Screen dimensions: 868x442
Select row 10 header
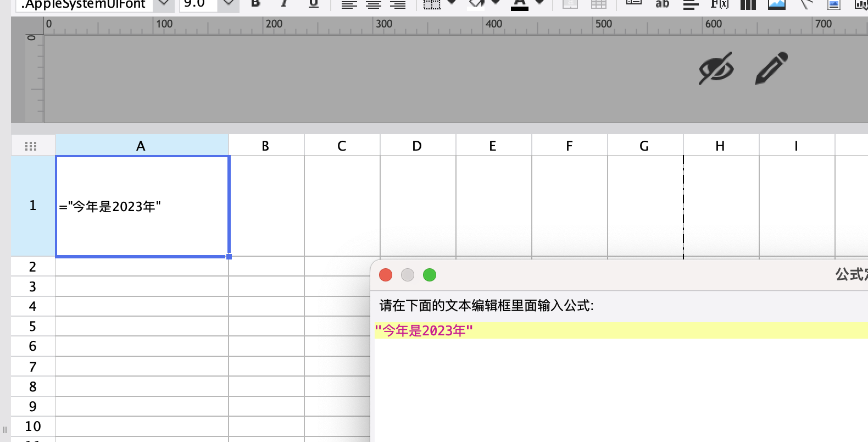(x=33, y=426)
